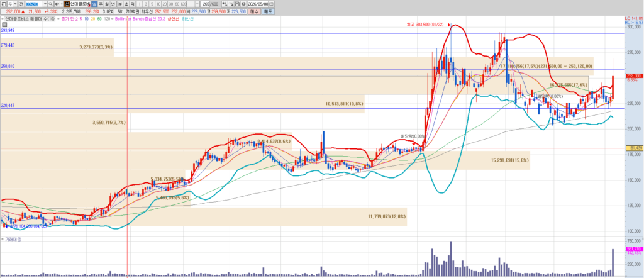Select the 일 daily period button
The width and height of the screenshot is (644, 278).
coord(94,4)
